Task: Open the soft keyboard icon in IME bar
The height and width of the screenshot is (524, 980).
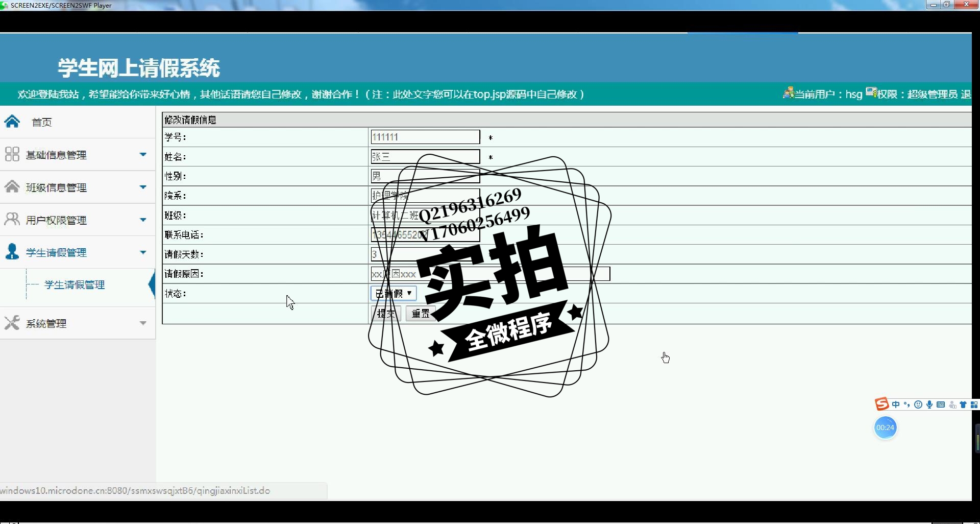Action: click(941, 404)
